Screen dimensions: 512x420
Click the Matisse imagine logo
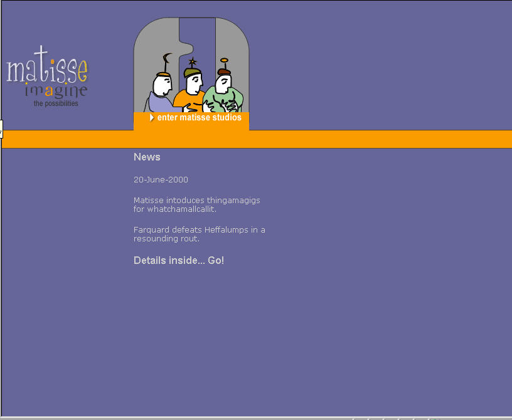click(47, 76)
